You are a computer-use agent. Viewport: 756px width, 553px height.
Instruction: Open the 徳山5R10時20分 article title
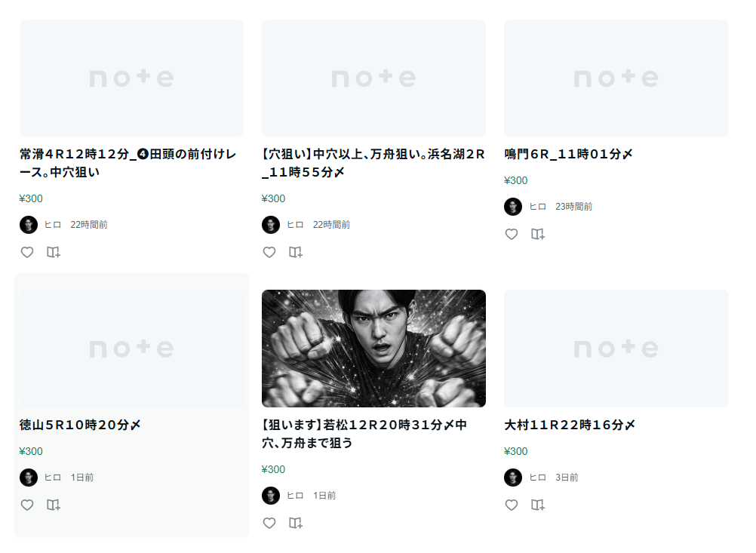(80, 425)
